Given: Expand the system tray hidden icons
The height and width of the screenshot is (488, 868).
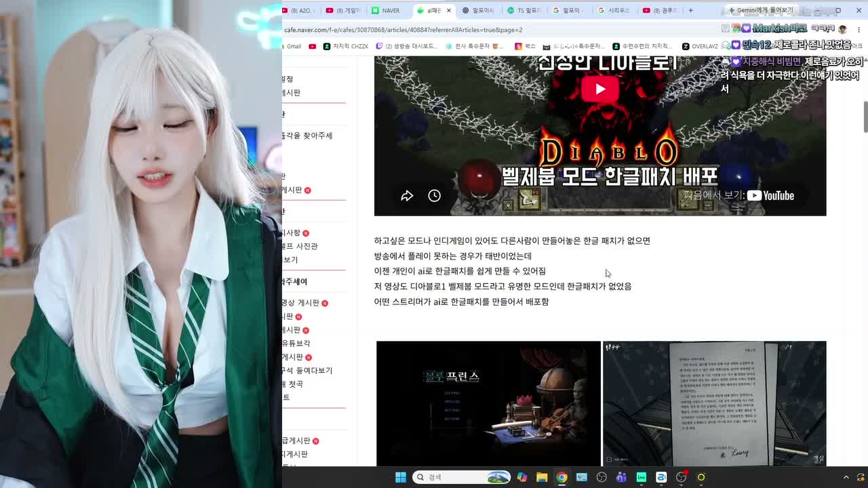Looking at the screenshot, I should pos(846,477).
